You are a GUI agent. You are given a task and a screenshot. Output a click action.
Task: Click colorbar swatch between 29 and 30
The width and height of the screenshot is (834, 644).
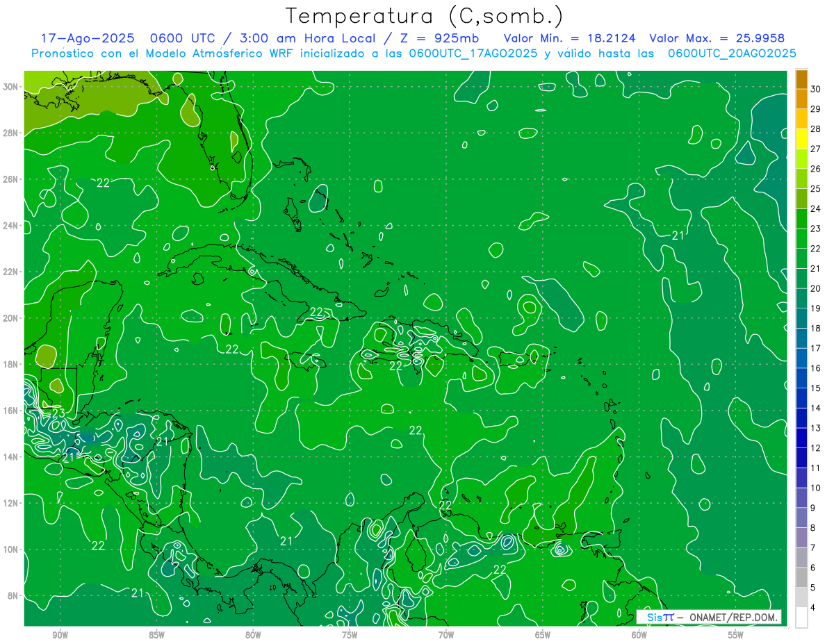click(x=801, y=99)
